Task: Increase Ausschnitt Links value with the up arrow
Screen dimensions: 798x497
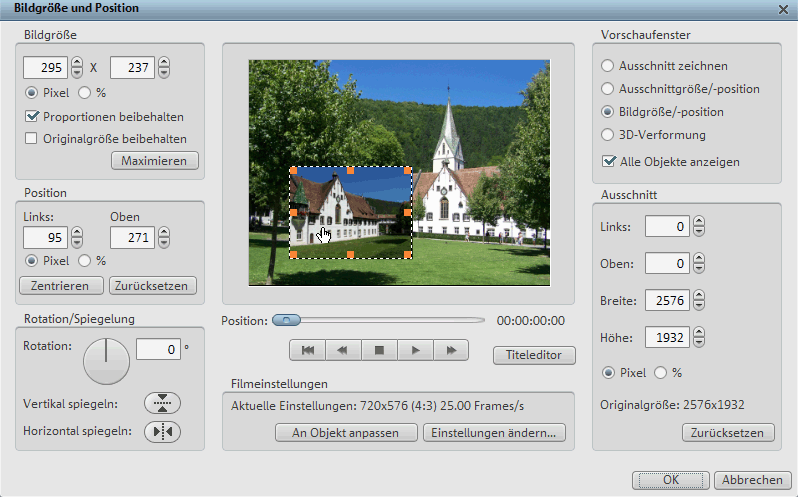Action: [x=699, y=221]
